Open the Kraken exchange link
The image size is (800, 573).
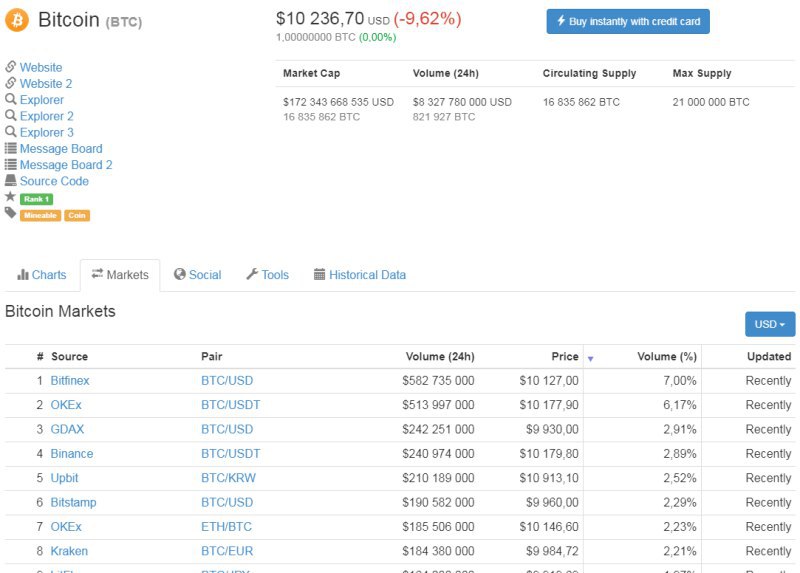point(69,551)
